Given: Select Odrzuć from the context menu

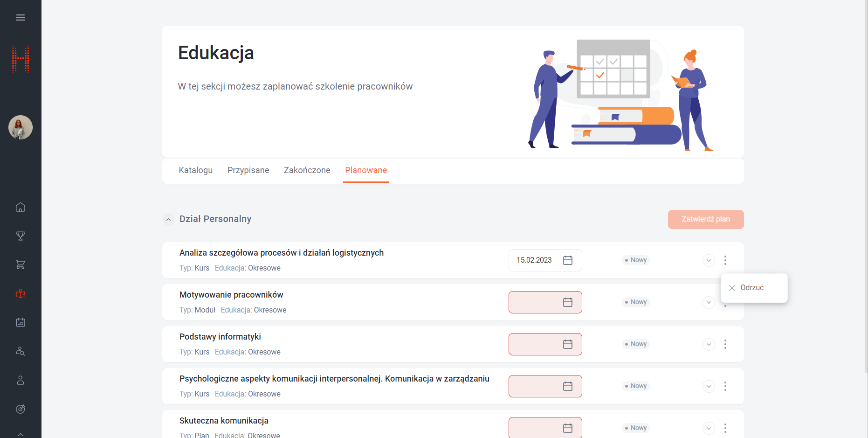Looking at the screenshot, I should pyautogui.click(x=751, y=288).
